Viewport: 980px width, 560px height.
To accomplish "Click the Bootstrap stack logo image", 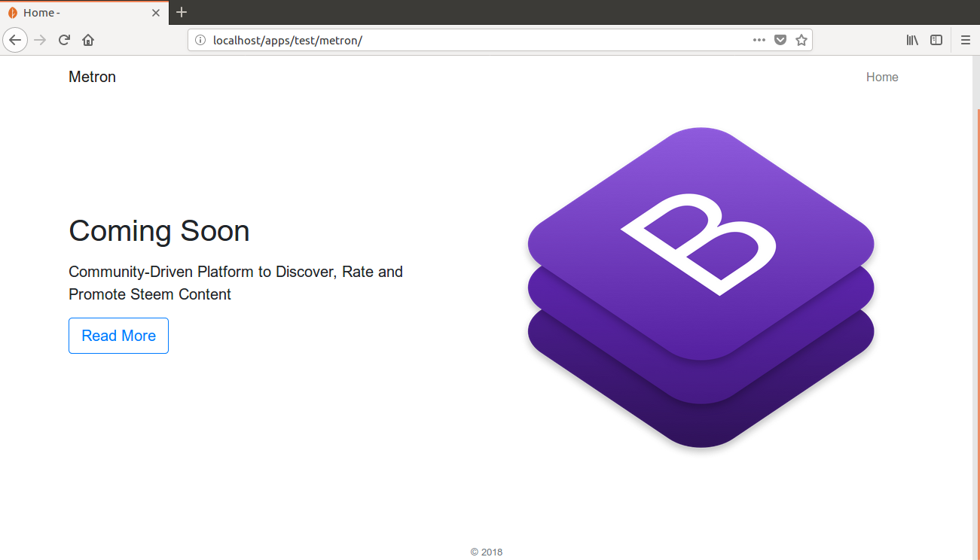I will (x=701, y=288).
